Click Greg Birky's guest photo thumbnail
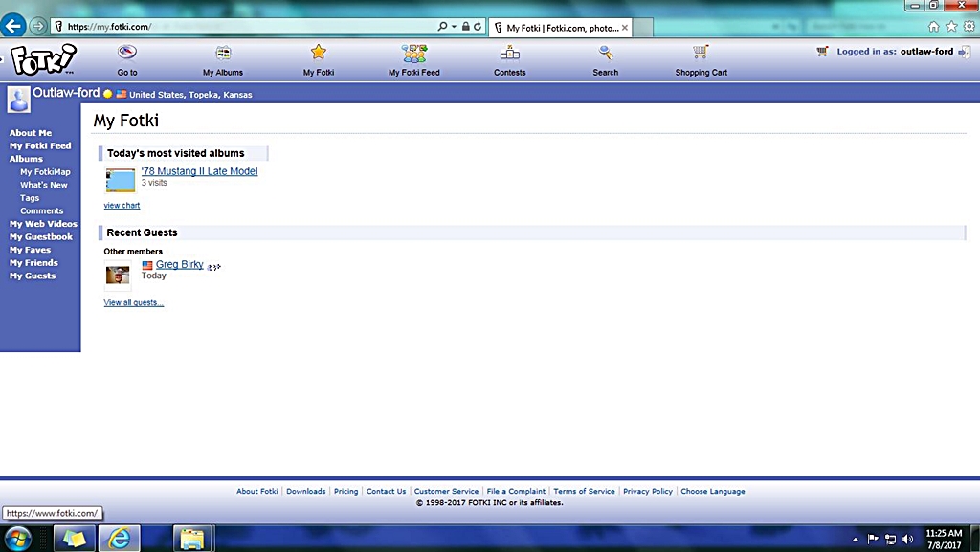Viewport: 980px width, 552px height. coord(118,275)
